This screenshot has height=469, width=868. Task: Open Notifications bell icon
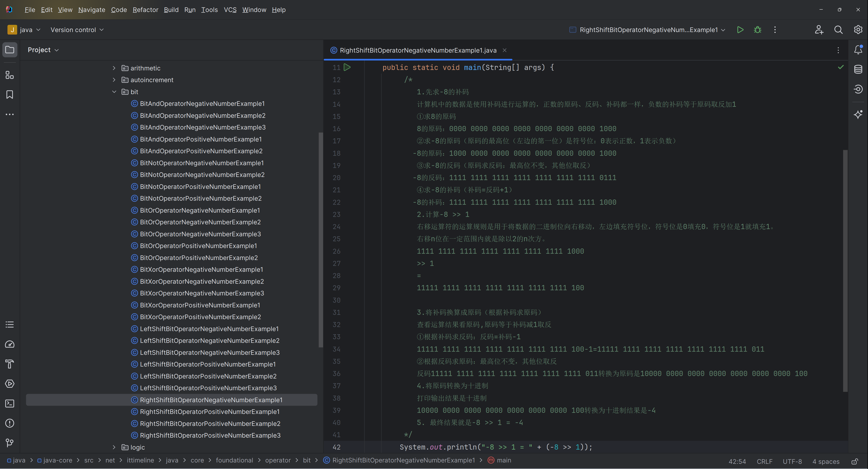pyautogui.click(x=858, y=50)
